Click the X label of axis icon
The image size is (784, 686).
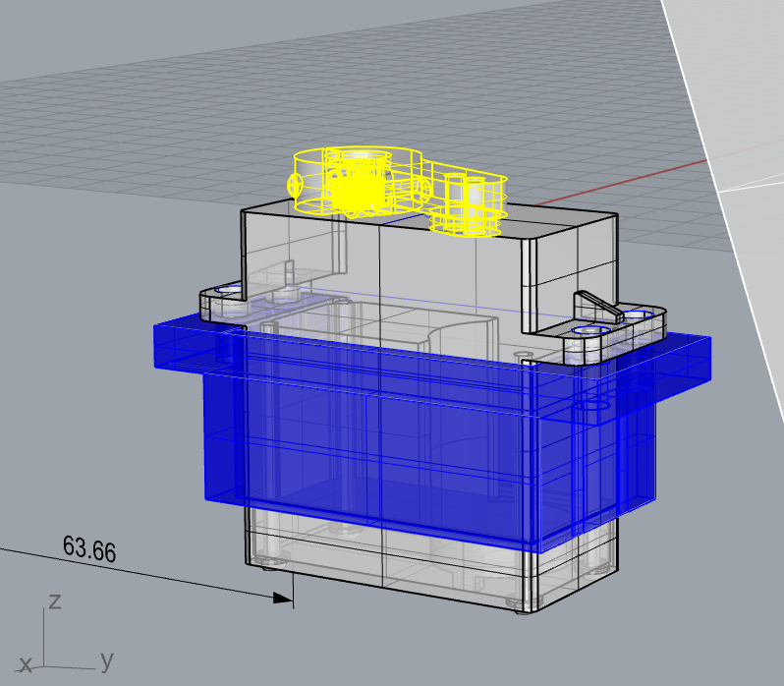[26, 665]
